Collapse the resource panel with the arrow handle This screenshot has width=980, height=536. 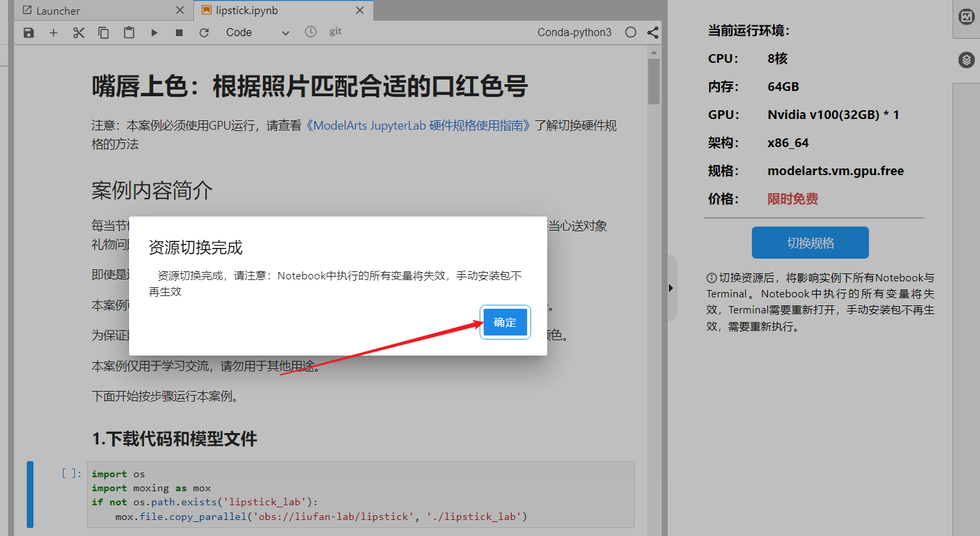(671, 288)
